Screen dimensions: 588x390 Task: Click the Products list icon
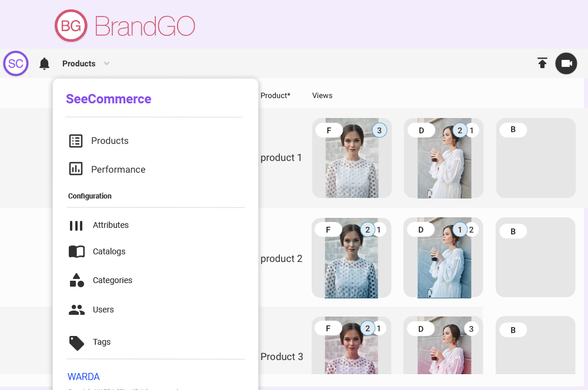click(x=76, y=141)
